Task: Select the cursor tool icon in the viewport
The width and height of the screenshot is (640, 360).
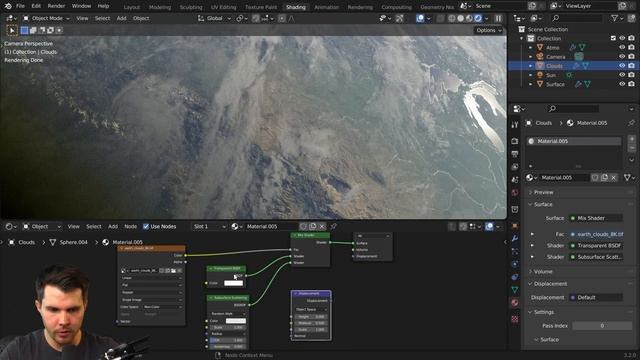Action: pos(12,30)
